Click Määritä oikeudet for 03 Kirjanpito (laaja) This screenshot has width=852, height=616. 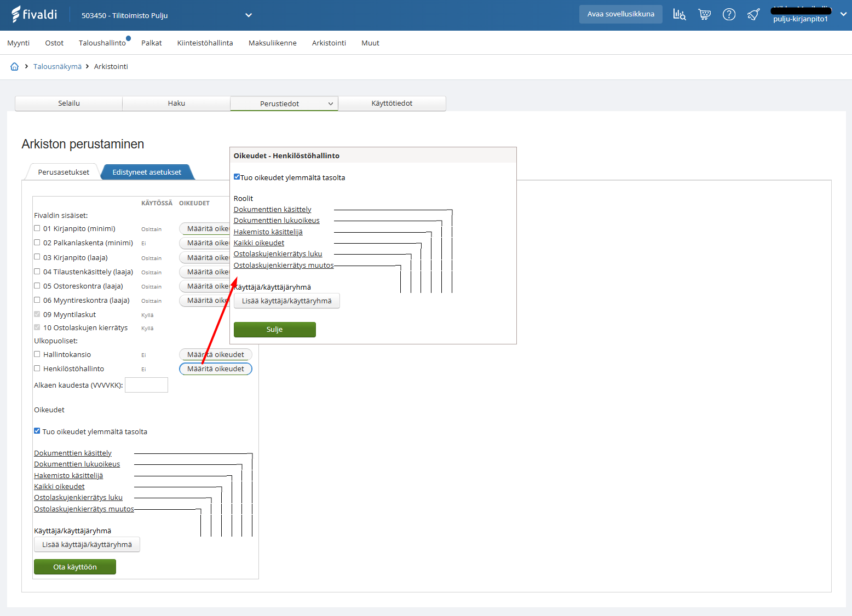pyautogui.click(x=205, y=258)
